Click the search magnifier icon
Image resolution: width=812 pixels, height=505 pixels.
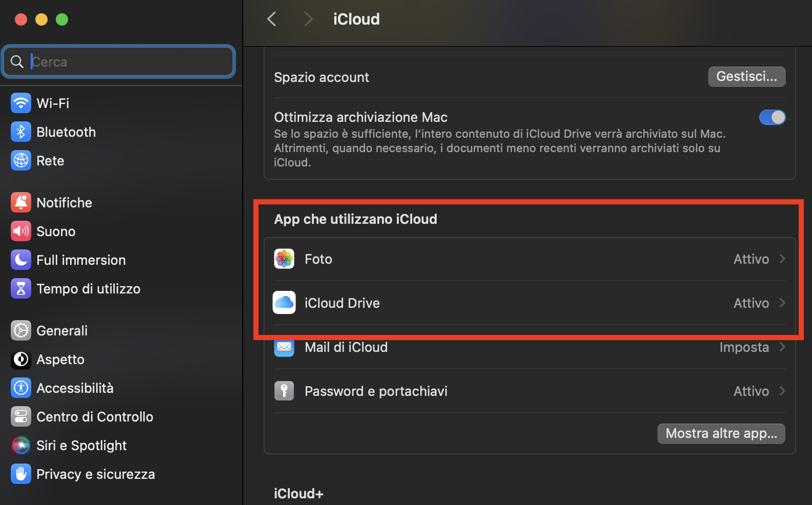[17, 61]
